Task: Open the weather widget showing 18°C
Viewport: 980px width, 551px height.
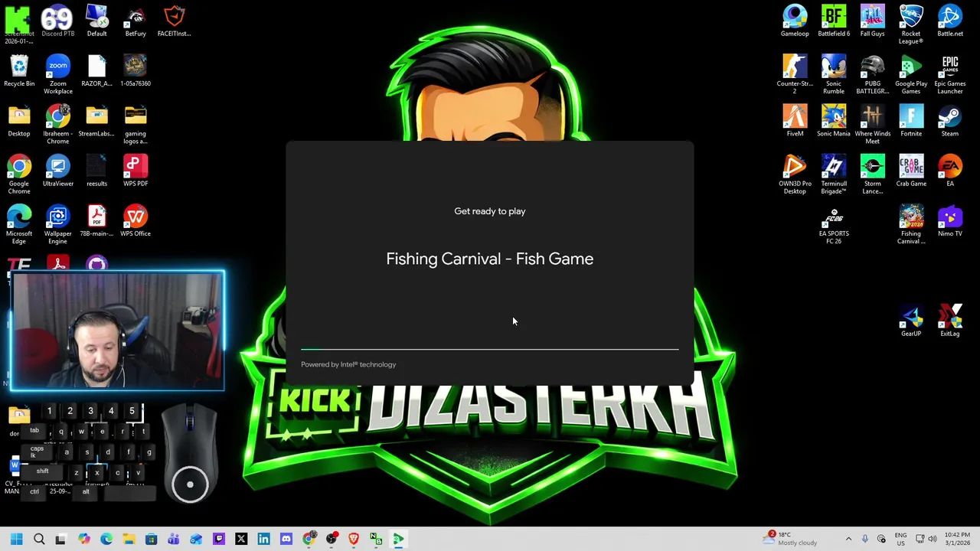Action: 789,539
